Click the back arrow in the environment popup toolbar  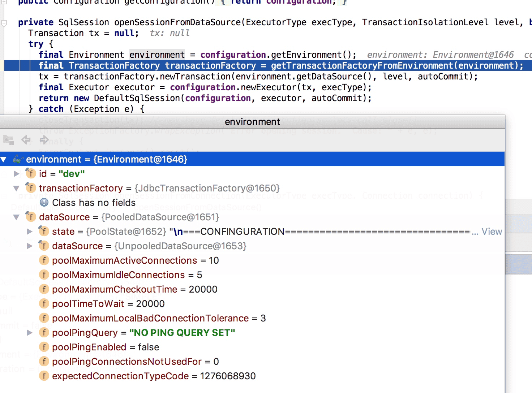pyautogui.click(x=26, y=140)
